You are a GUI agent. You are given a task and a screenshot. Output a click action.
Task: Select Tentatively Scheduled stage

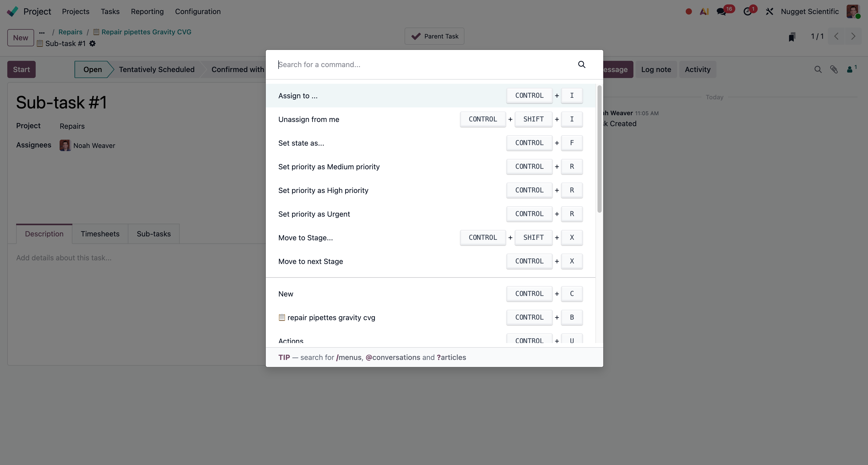point(156,69)
